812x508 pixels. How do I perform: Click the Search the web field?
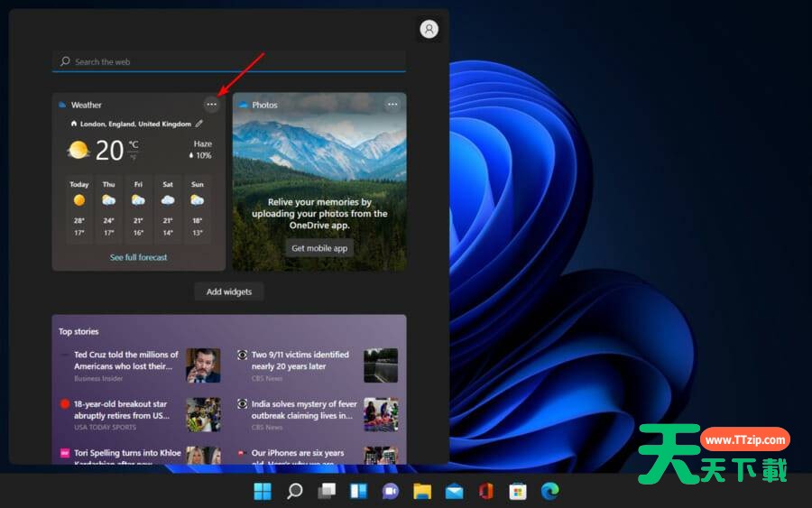(x=229, y=61)
